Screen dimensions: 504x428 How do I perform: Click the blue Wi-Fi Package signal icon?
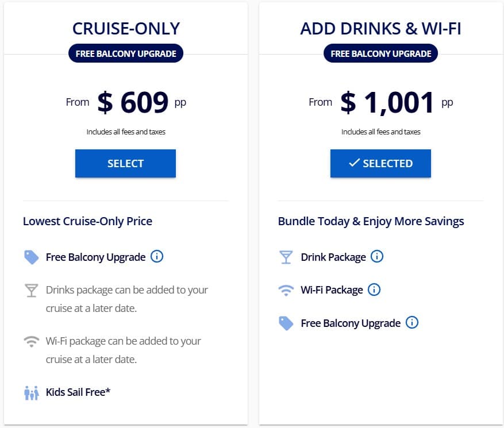pos(286,290)
